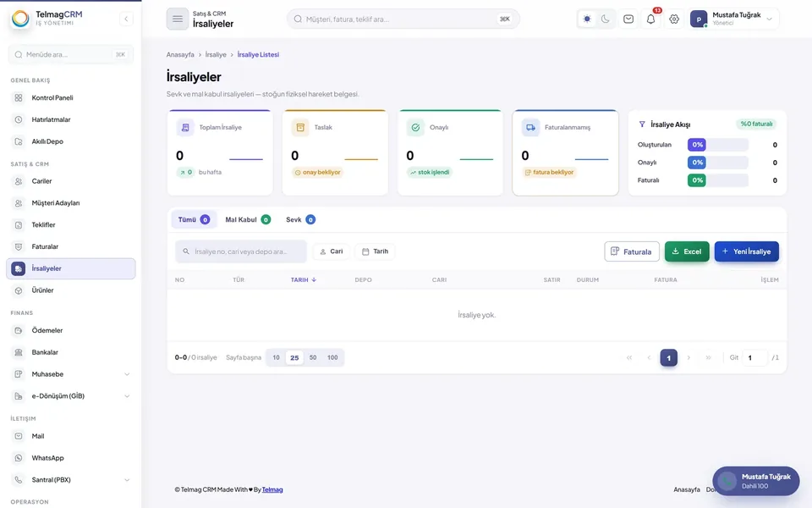This screenshot has width=812, height=508.
Task: Select İrsaliyeler in the sidebar
Action: [x=70, y=268]
